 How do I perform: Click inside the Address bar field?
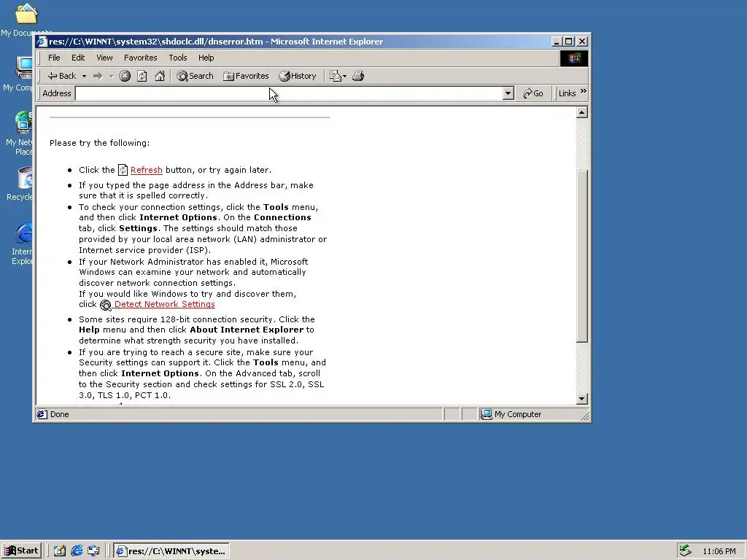coord(289,93)
